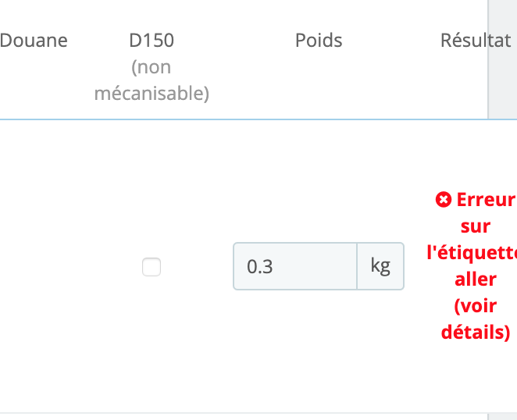Image resolution: width=517 pixels, height=420 pixels.
Task: Click the '(non mécanisable)' subtitle text
Action: point(152,81)
